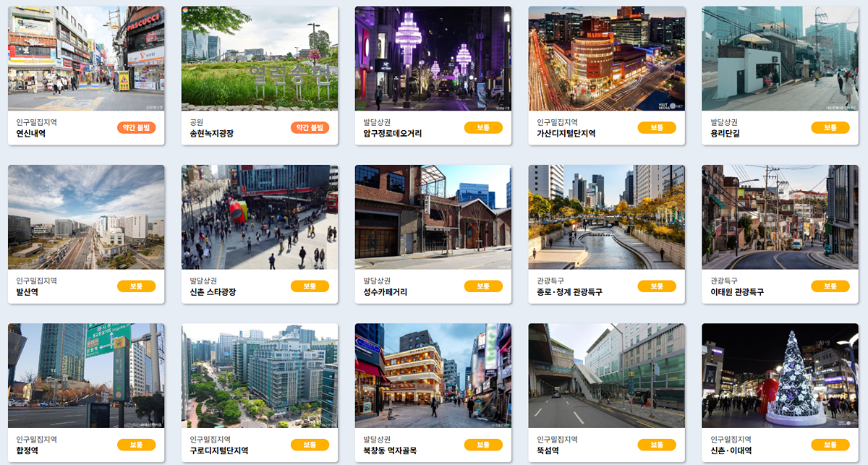Screen dimensions: 868x465
Task: Open the 압구정로데오거리 night street image
Action: (433, 59)
